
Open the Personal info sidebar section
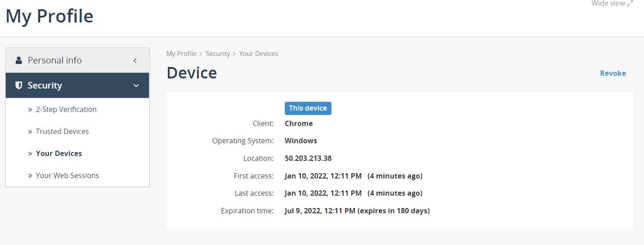[78, 60]
